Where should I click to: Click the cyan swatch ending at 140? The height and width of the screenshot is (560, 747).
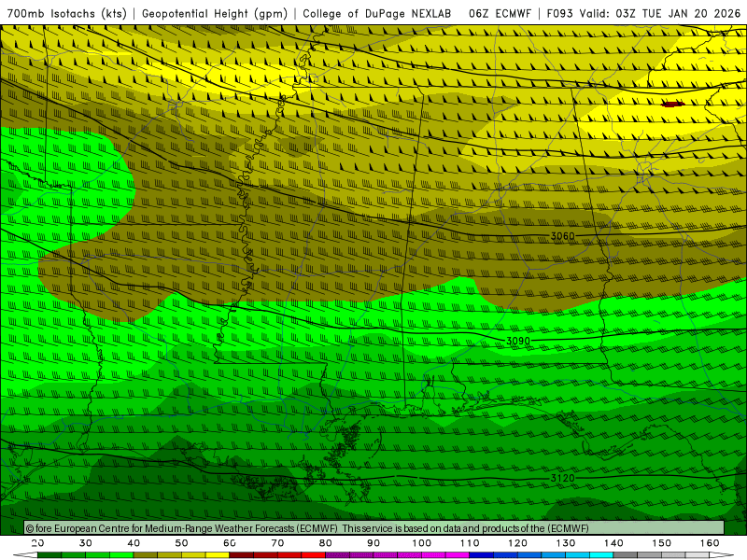(x=601, y=554)
